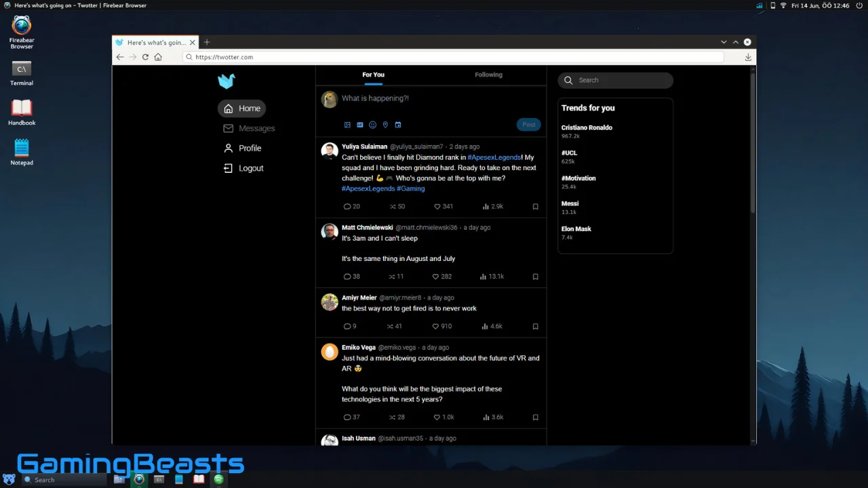Click the Matt Chmielewski author name
Viewport: 868px width, 488px height.
click(367, 228)
